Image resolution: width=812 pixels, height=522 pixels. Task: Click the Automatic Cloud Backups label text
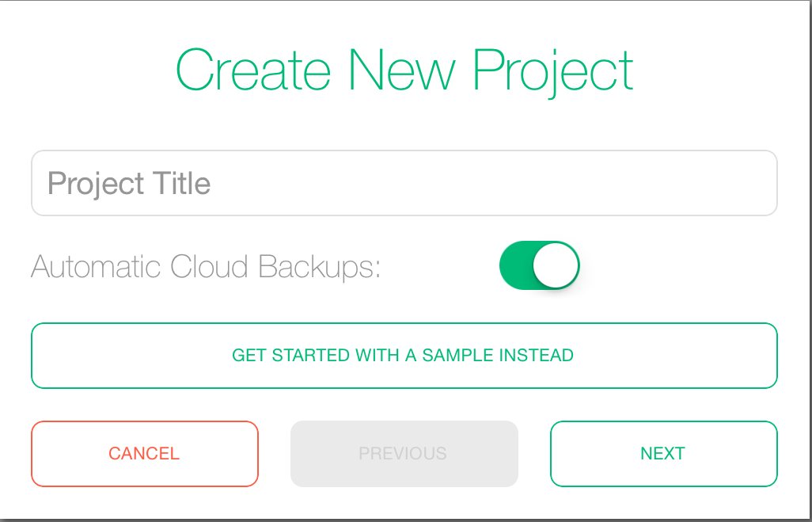(206, 267)
